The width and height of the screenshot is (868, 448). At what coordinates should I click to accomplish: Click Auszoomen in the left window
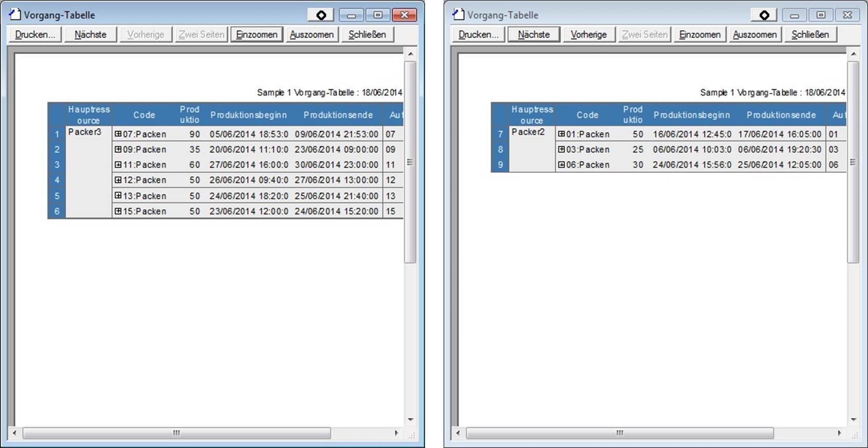click(311, 34)
